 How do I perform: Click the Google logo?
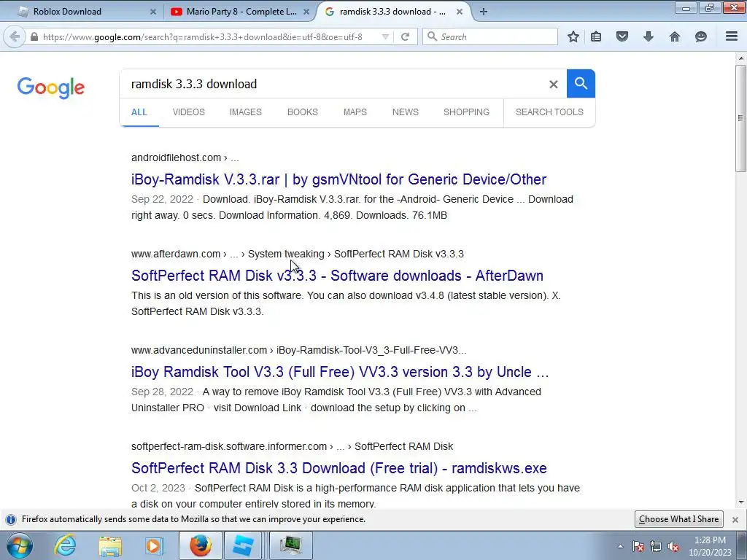click(x=51, y=87)
